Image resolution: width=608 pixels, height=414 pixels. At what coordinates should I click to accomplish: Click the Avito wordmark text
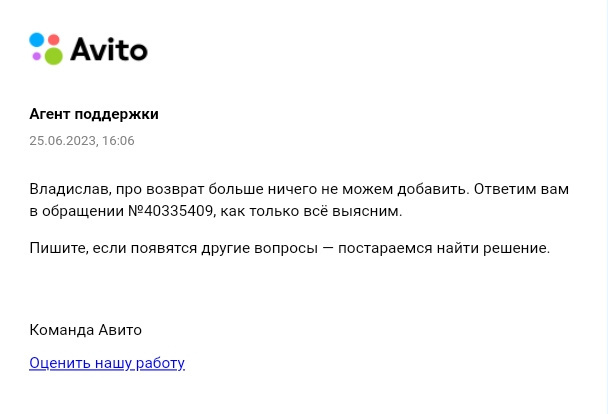point(109,49)
